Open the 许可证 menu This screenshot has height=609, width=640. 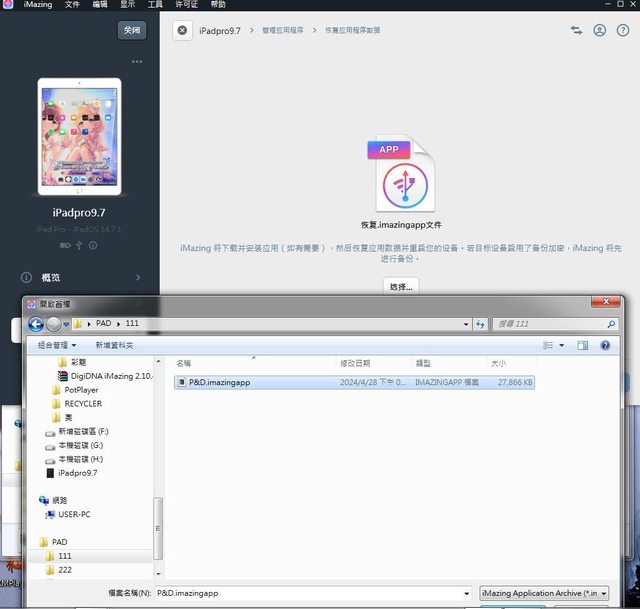(187, 5)
